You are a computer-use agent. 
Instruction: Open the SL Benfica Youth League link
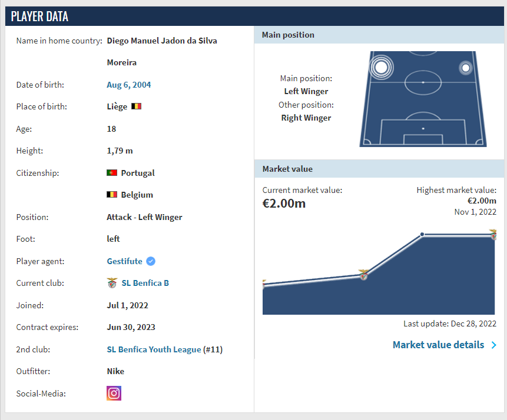click(x=154, y=349)
